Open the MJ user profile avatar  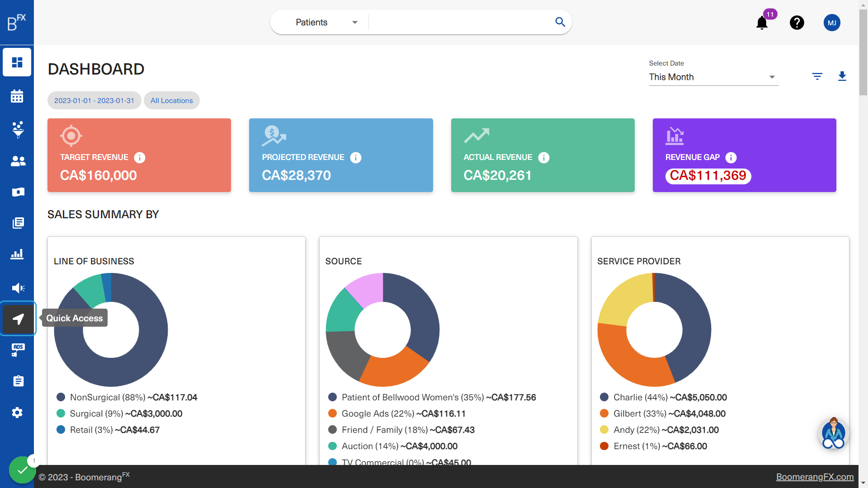click(832, 23)
